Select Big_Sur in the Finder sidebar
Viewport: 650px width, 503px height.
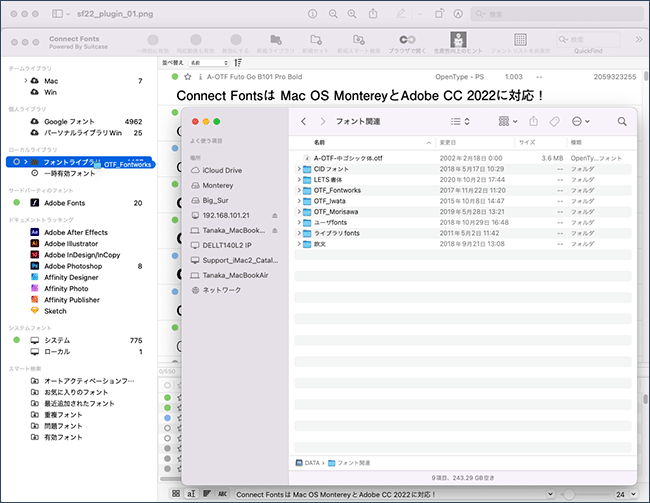pos(215,200)
